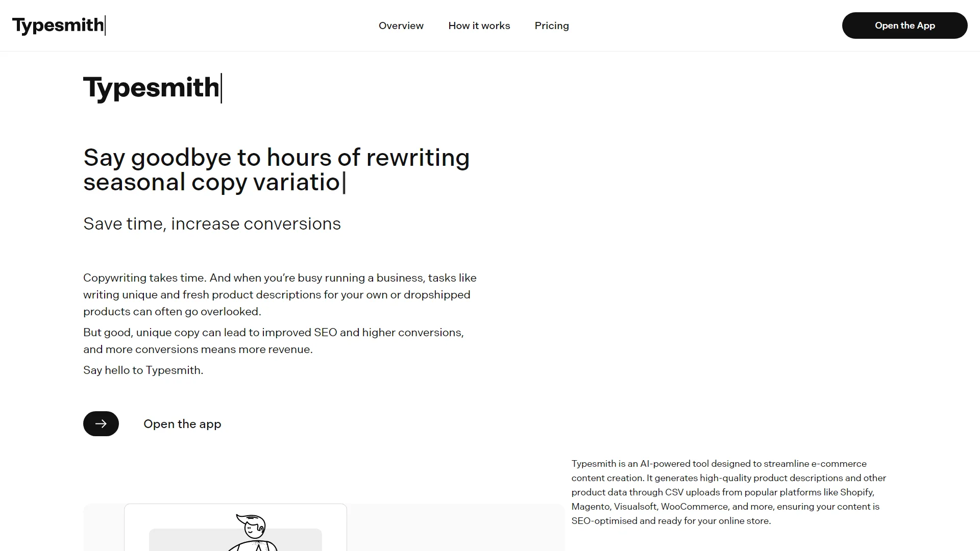Click the large Typesmith hero wordmark
Image resolution: width=980 pixels, height=551 pixels.
coord(151,87)
